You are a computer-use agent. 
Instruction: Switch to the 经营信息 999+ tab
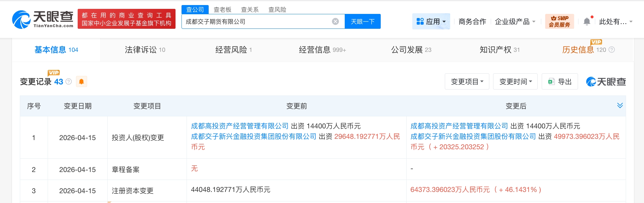tap(322, 50)
